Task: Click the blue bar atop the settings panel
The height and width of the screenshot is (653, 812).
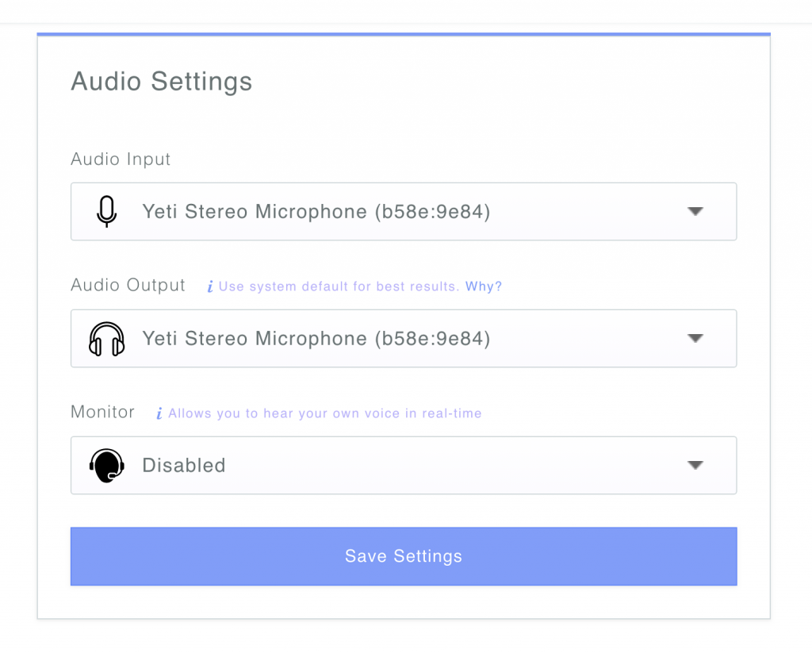Action: pyautogui.click(x=404, y=34)
